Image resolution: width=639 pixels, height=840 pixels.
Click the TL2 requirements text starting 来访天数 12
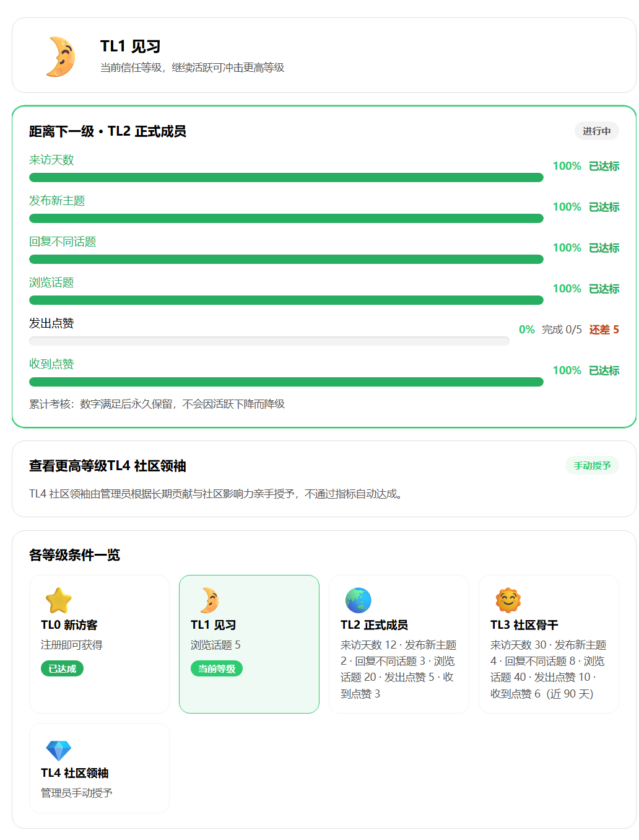(x=399, y=669)
